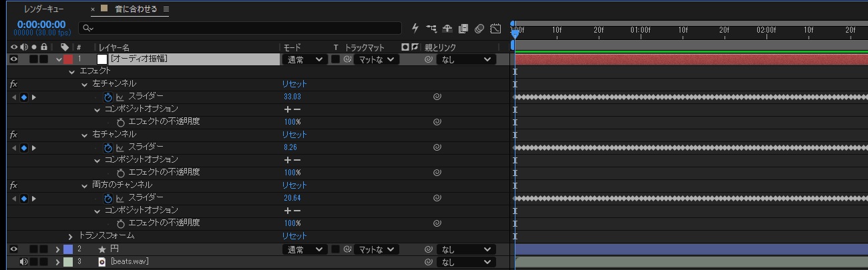Toggle solo switch on 円 layer
The height and width of the screenshot is (270, 868).
tap(33, 249)
